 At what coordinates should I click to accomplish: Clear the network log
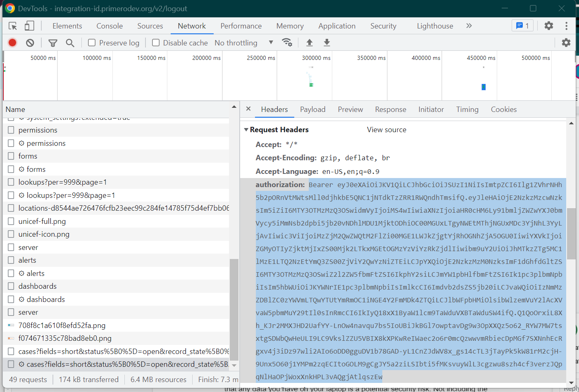point(30,43)
